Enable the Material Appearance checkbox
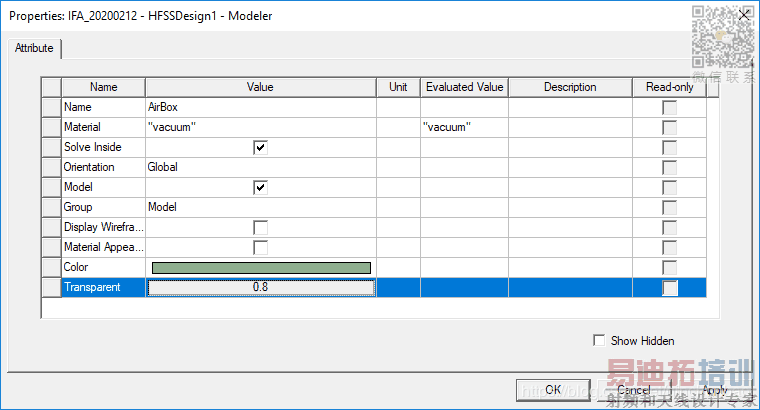760x410 pixels. coord(260,247)
